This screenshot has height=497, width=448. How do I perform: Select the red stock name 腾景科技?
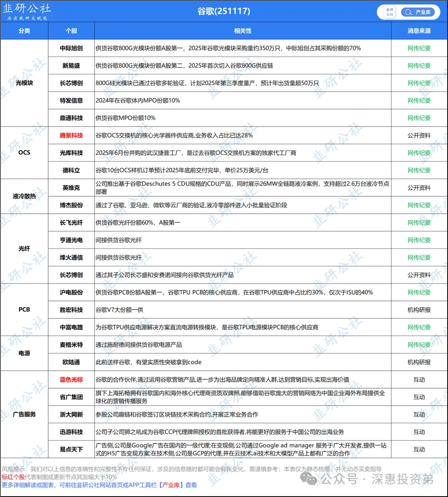click(x=71, y=135)
